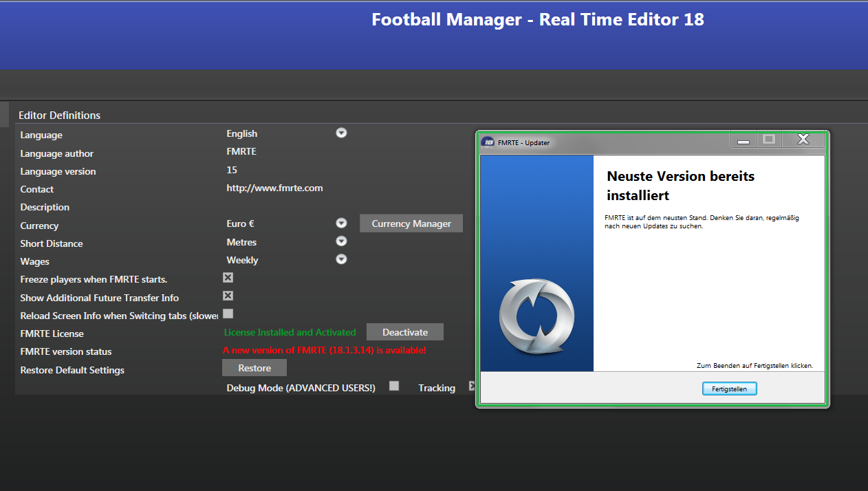Toggle Show Additional Future Transfer Info checkbox
Viewport: 868px width, 491px height.
pyautogui.click(x=228, y=296)
